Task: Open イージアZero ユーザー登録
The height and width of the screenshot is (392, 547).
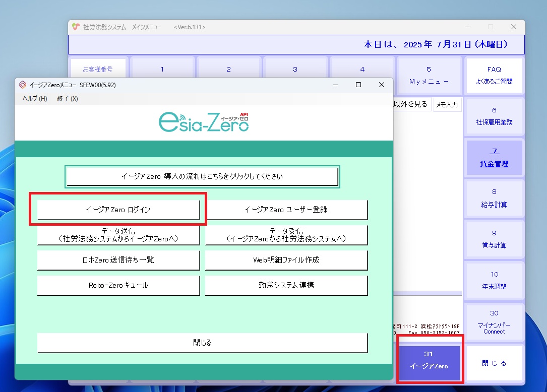Action: (286, 210)
